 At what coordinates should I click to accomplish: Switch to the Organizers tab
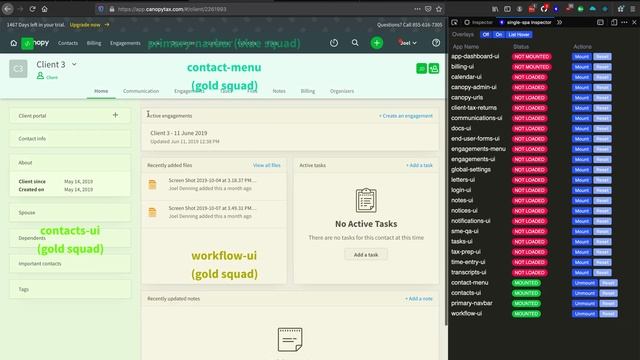coord(342,91)
